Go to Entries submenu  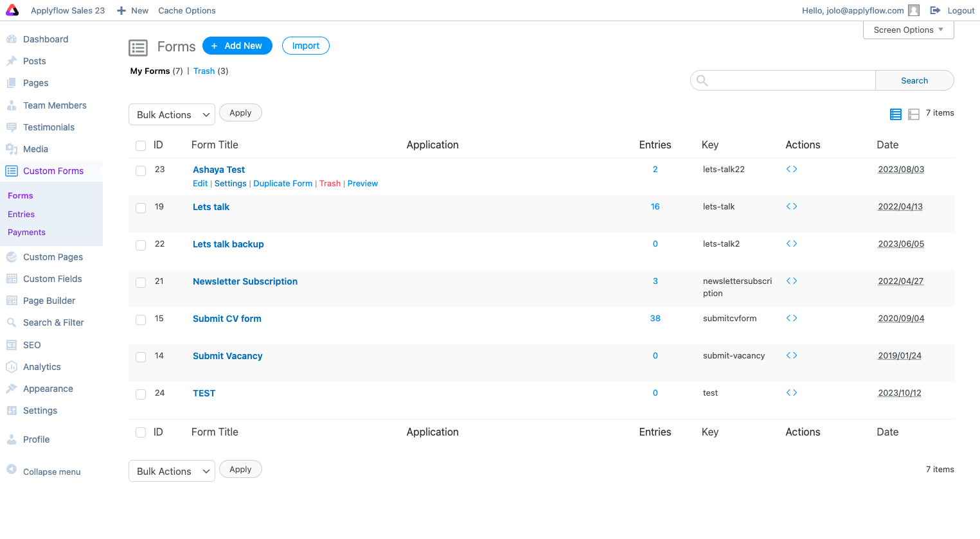click(x=21, y=214)
